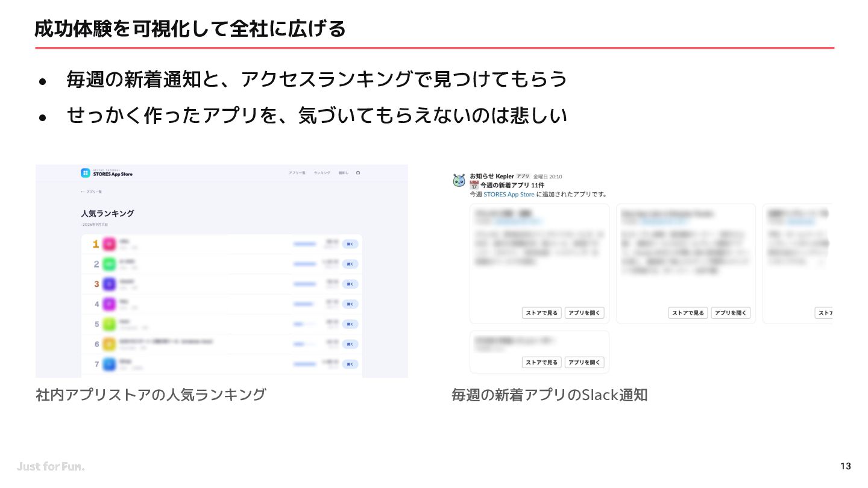
Task: Open the GitHub icon in store header
Action: tap(358, 173)
